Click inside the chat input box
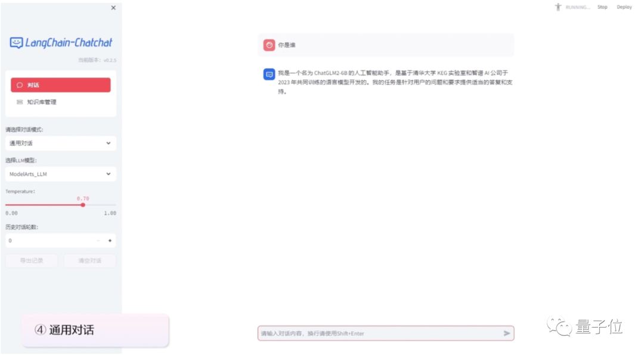The width and height of the screenshot is (644, 355). [382, 333]
